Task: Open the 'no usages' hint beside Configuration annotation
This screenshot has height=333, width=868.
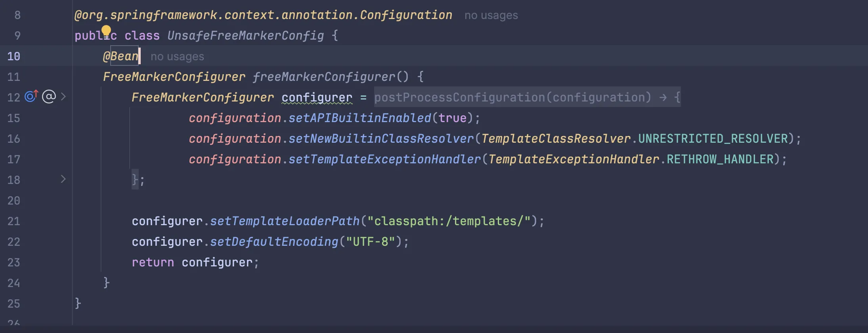Action: pos(491,15)
